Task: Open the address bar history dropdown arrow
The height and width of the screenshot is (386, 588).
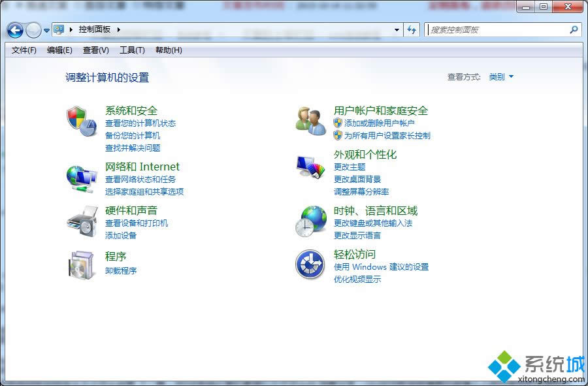Action: (397, 30)
